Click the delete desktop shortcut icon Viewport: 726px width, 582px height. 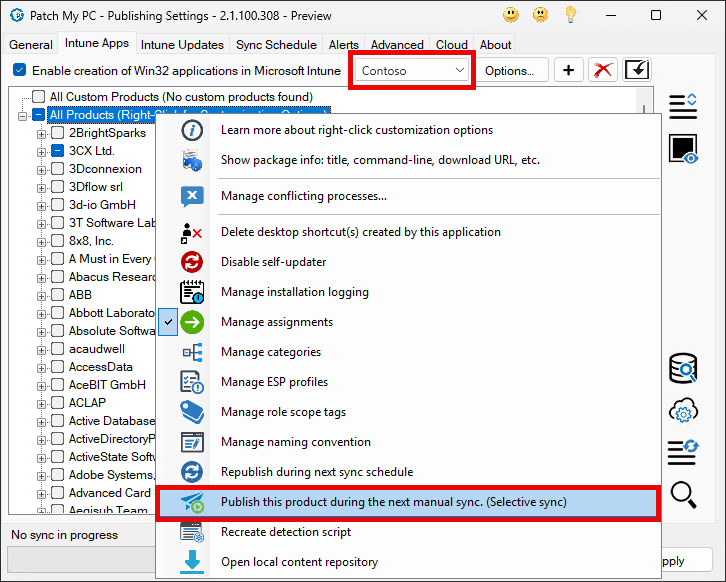(x=191, y=233)
